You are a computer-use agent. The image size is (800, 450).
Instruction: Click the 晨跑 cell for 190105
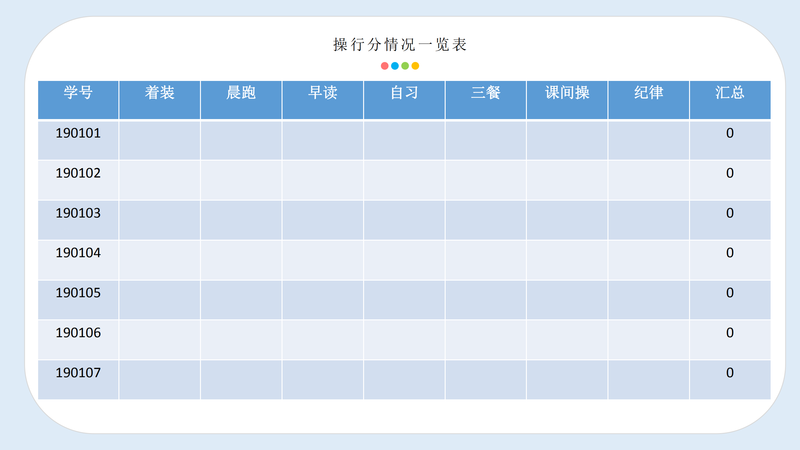pyautogui.click(x=241, y=300)
